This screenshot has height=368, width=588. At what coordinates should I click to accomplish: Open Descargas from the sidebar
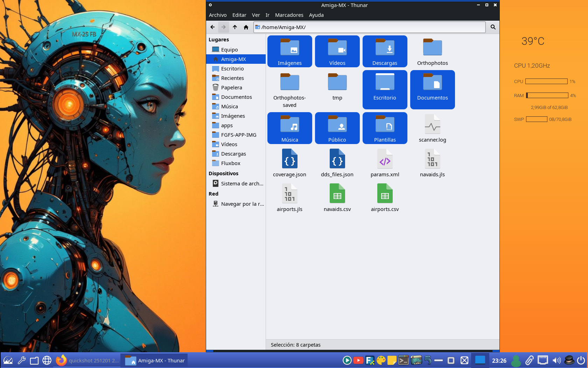coord(236,154)
